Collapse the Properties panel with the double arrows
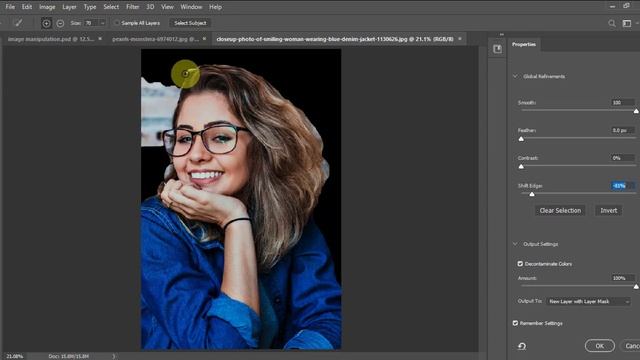Screen dimensions: 640x360 [502, 34]
